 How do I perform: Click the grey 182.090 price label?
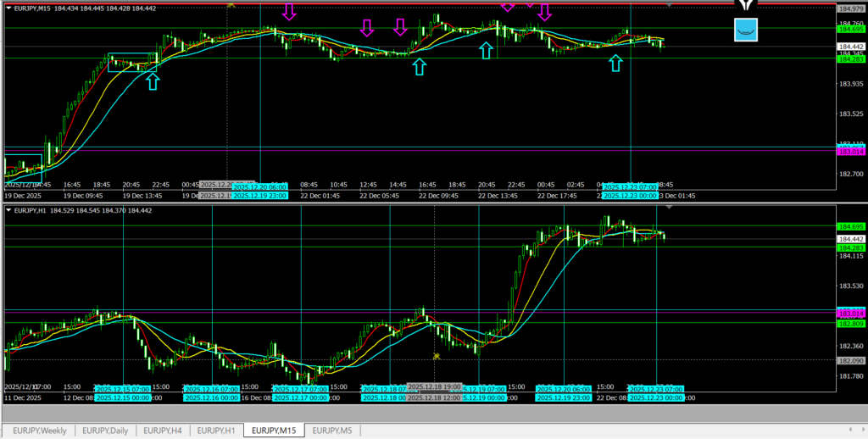point(850,359)
